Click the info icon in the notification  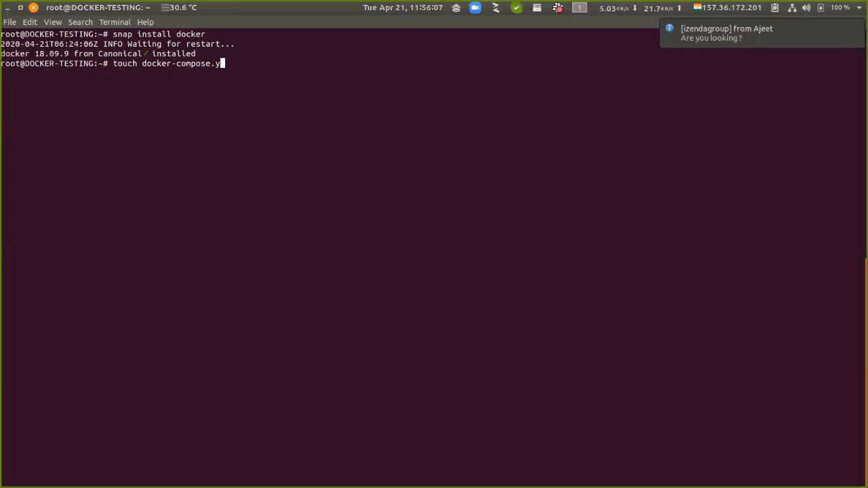pyautogui.click(x=669, y=28)
